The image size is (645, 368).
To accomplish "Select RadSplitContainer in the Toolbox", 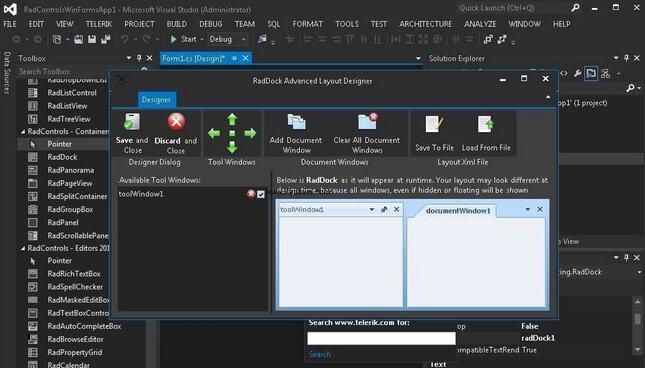I will (77, 197).
